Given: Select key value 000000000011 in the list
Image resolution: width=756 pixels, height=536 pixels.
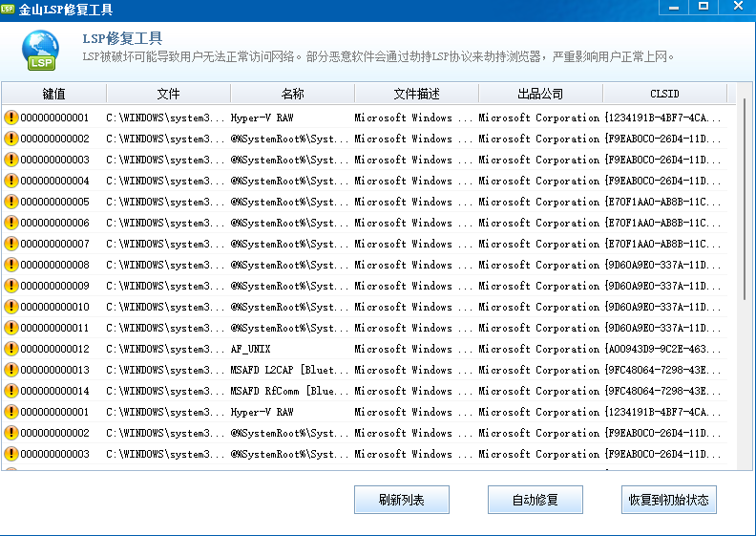Looking at the screenshot, I should [x=54, y=328].
